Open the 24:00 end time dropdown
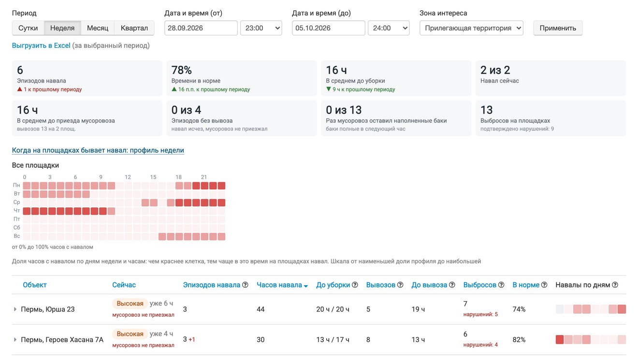Viewport: 638px width, 364px height. click(x=389, y=28)
